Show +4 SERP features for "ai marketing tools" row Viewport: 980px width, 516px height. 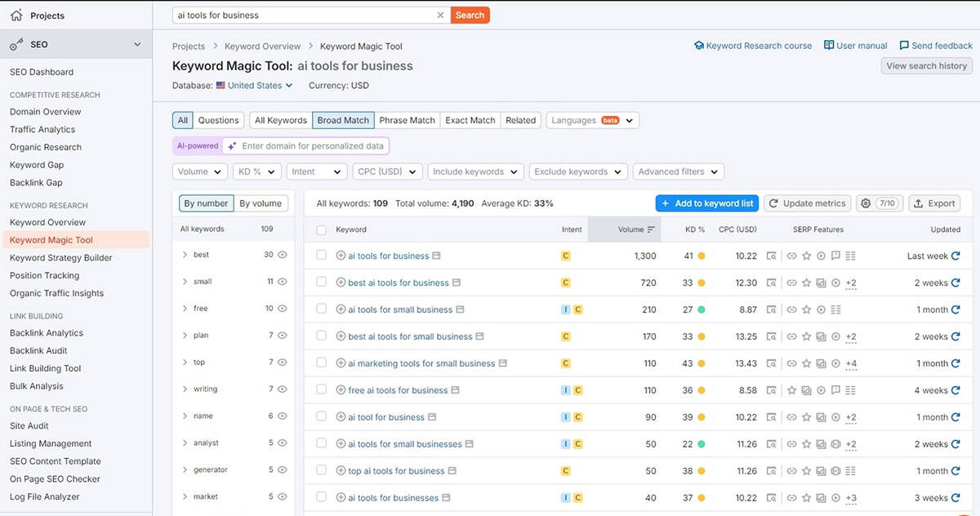click(851, 364)
